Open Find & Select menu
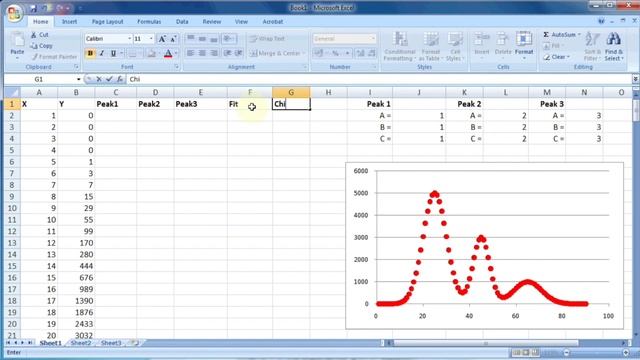 (614, 47)
